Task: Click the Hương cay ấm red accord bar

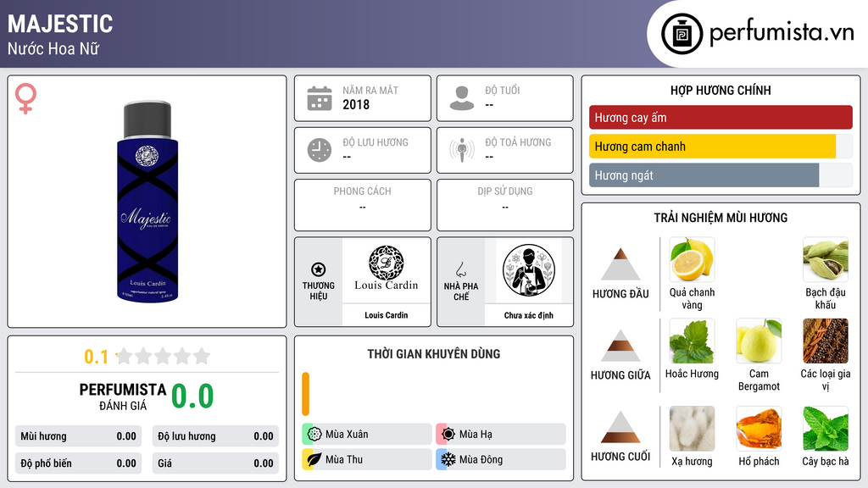Action: coord(721,117)
